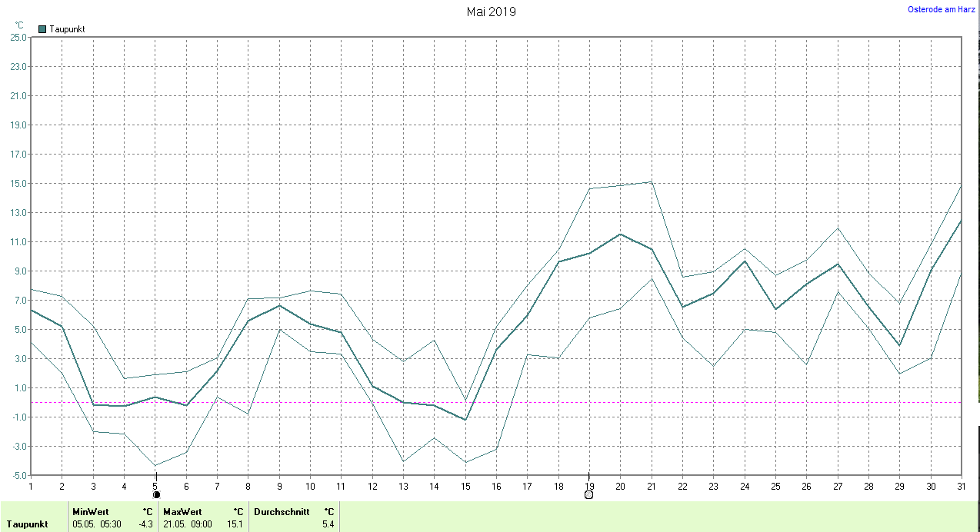Click day 31 on the x-axis
This screenshot has width=980, height=532.
[x=961, y=485]
